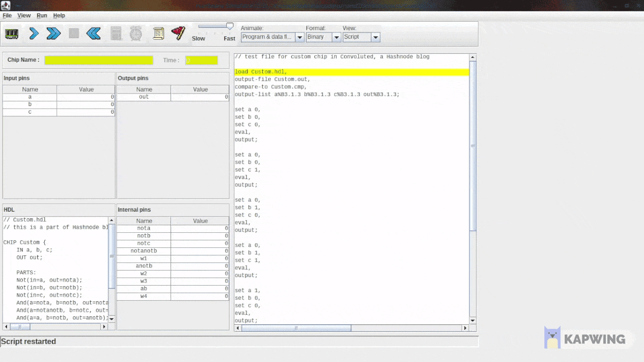Viewport: 644px width, 362px height.
Task: Click the Animate combo box arrow
Action: [x=300, y=37]
